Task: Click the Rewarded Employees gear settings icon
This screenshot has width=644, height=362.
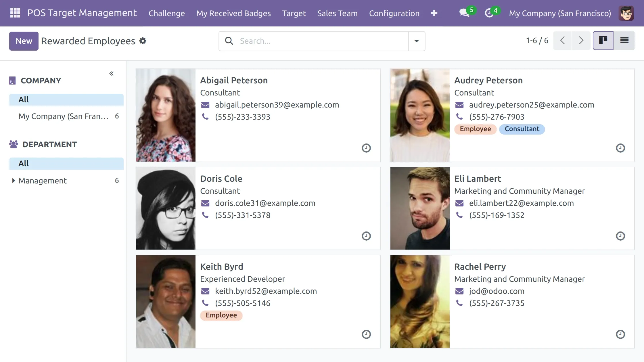Action: pyautogui.click(x=143, y=41)
